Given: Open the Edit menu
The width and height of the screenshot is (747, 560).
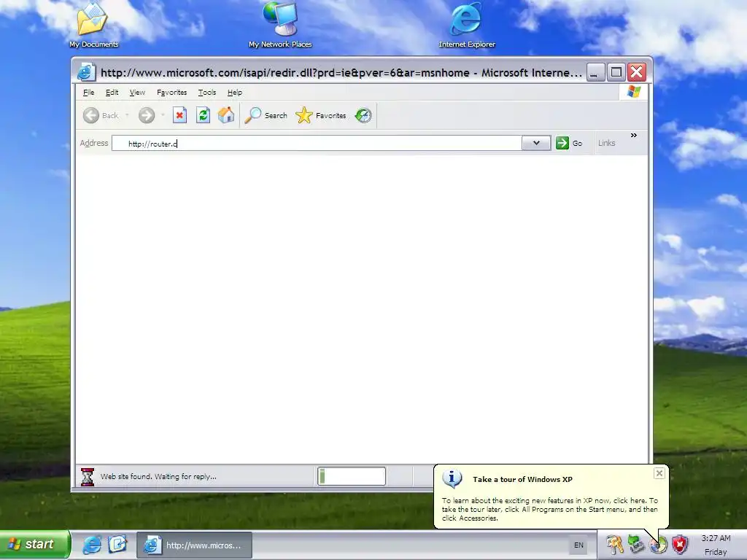Looking at the screenshot, I should [x=112, y=93].
